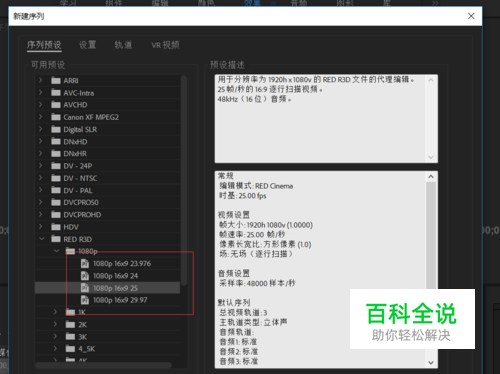The width and height of the screenshot is (500, 374).
Task: Expand the DV - PAL preset folder
Action: [x=41, y=190]
